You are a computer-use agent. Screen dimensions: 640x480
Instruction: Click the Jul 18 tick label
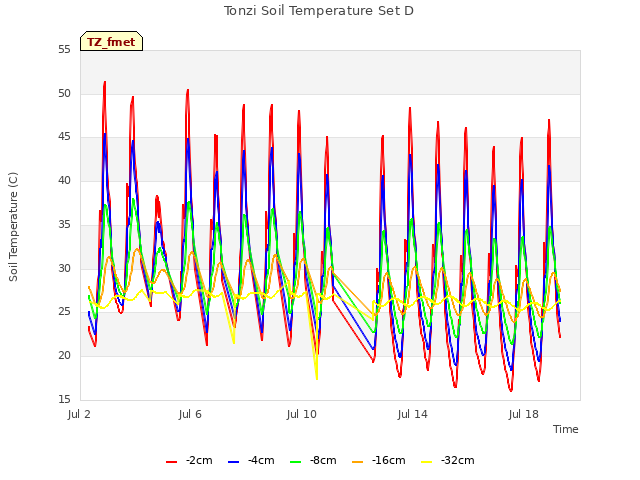524,414
